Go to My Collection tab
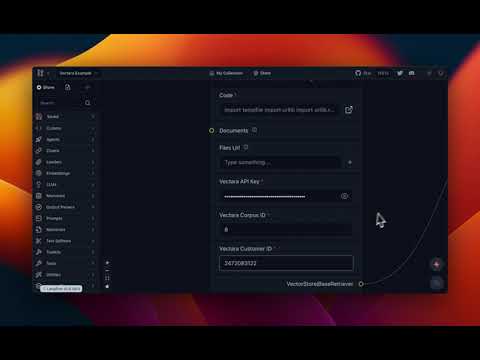Viewport: 480px width, 360px height. tap(226, 73)
